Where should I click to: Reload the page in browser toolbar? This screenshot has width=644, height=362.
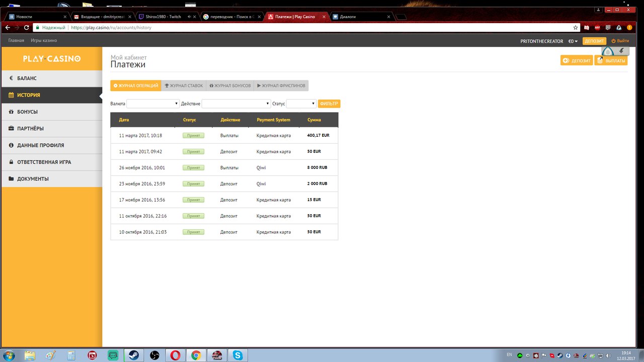pyautogui.click(x=27, y=28)
